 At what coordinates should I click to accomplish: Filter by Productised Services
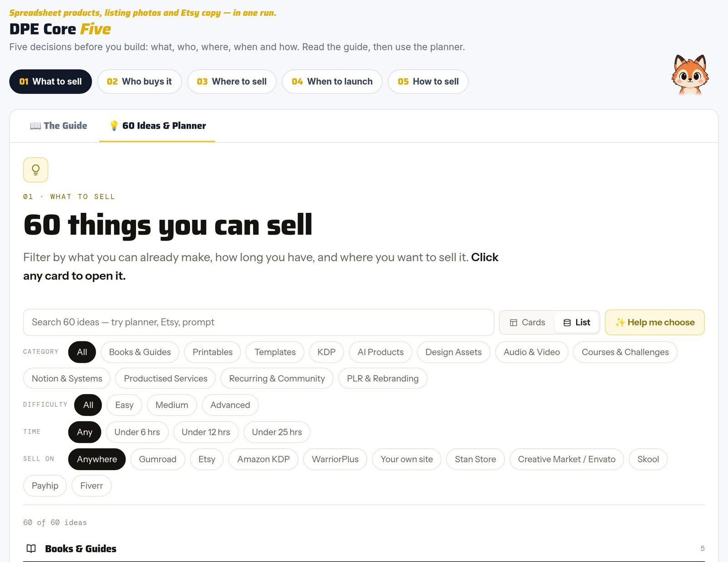(x=166, y=378)
